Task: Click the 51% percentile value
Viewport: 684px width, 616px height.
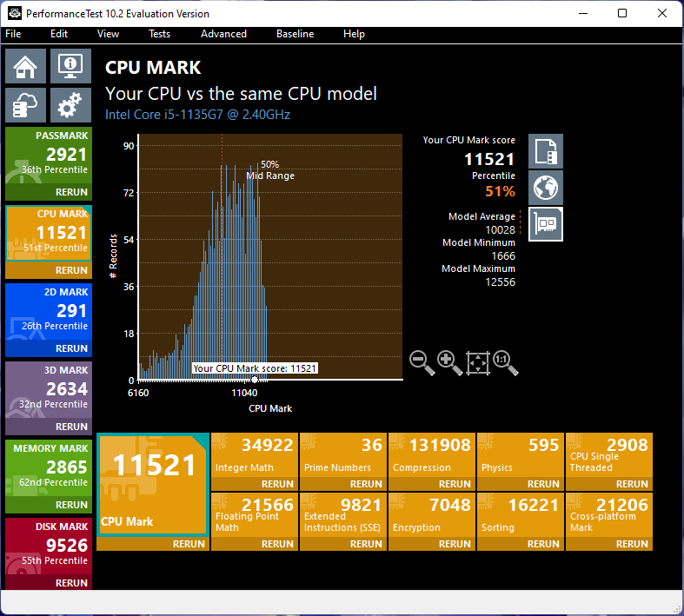Action: [x=500, y=191]
